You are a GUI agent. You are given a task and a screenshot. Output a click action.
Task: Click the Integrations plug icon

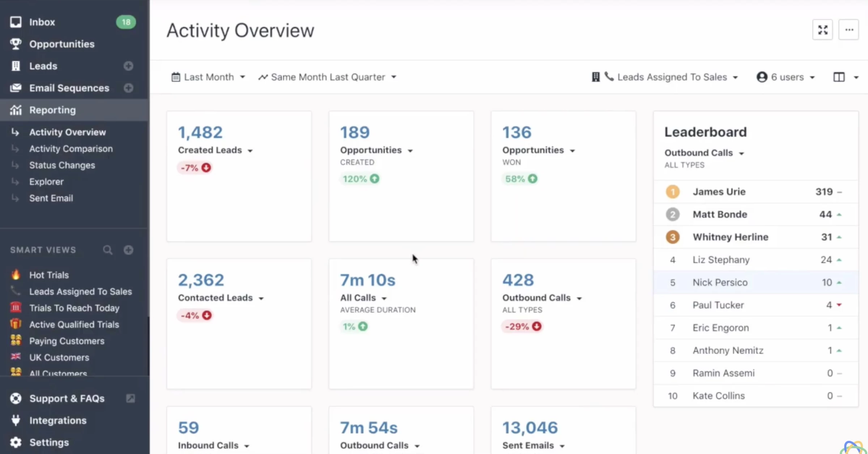click(x=16, y=420)
